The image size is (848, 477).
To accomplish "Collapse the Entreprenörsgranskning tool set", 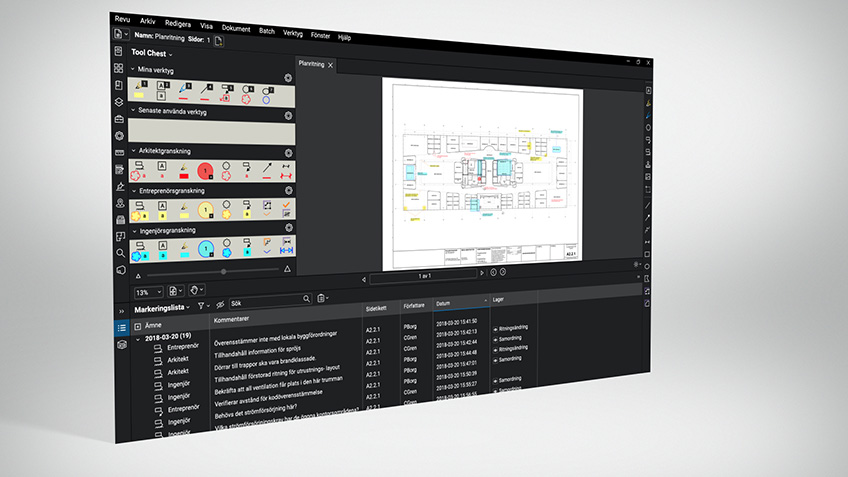I will [134, 190].
